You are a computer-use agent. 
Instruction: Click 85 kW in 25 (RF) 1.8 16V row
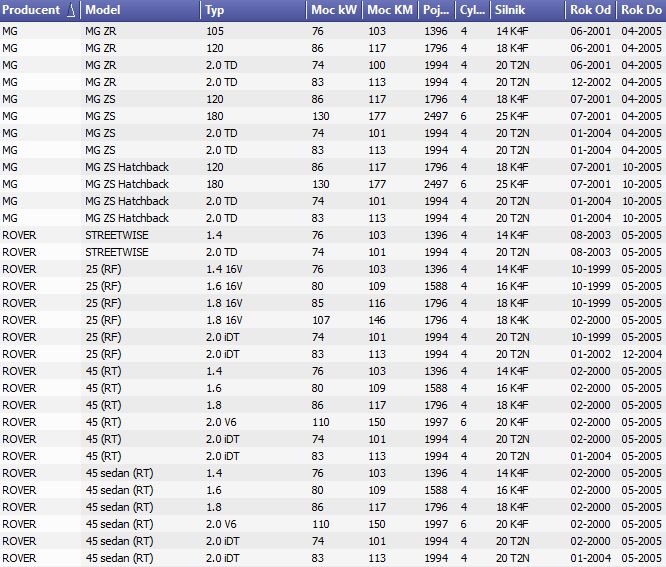click(x=317, y=303)
